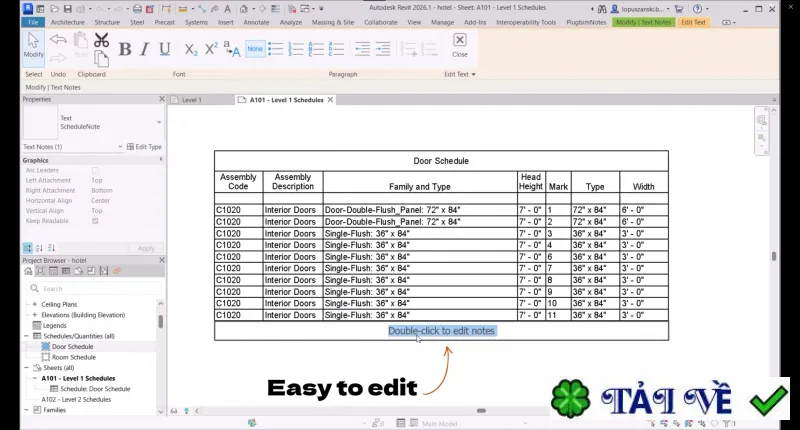
Task: Open the Text ScheduleNote type dropdown
Action: tap(159, 122)
